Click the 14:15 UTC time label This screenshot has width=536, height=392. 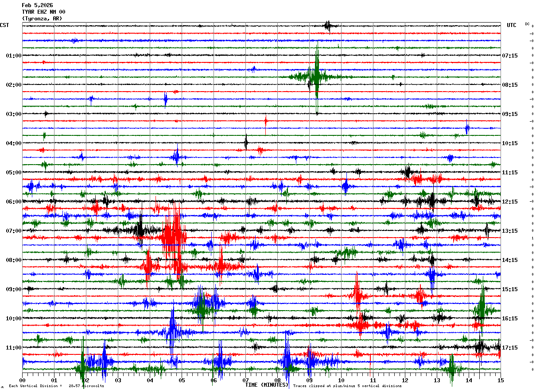click(x=510, y=260)
